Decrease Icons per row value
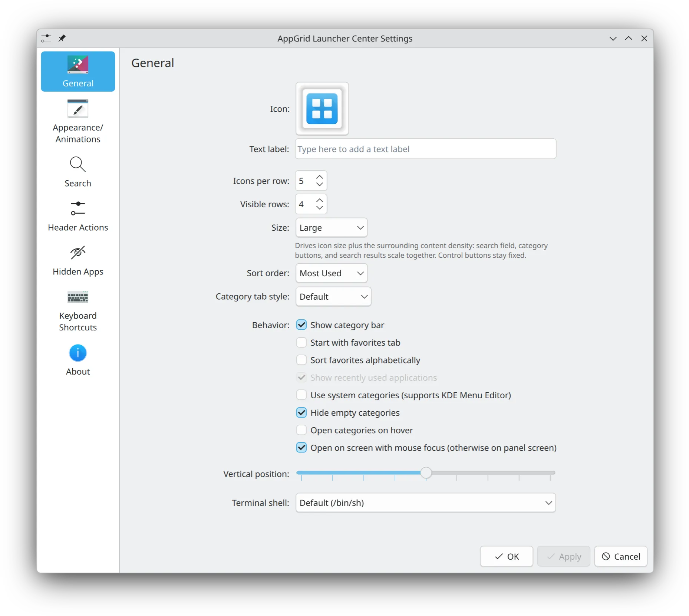Screen dimensions: 689x616 pos(320,184)
